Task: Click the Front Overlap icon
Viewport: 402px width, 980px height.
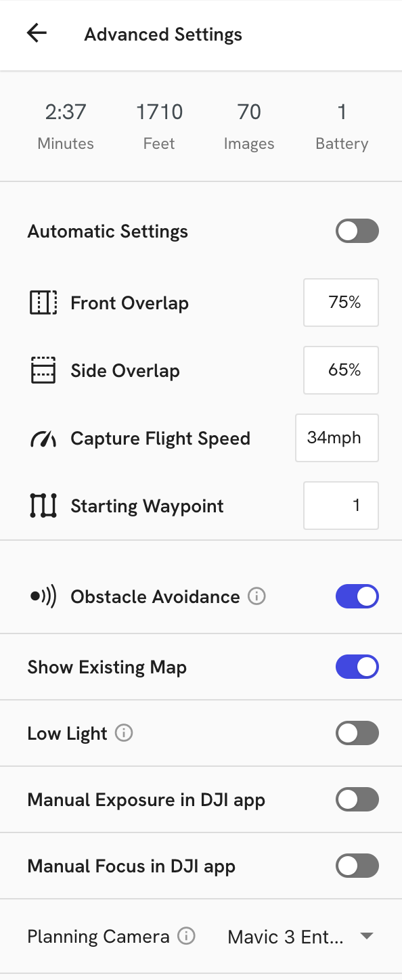Action: click(43, 303)
